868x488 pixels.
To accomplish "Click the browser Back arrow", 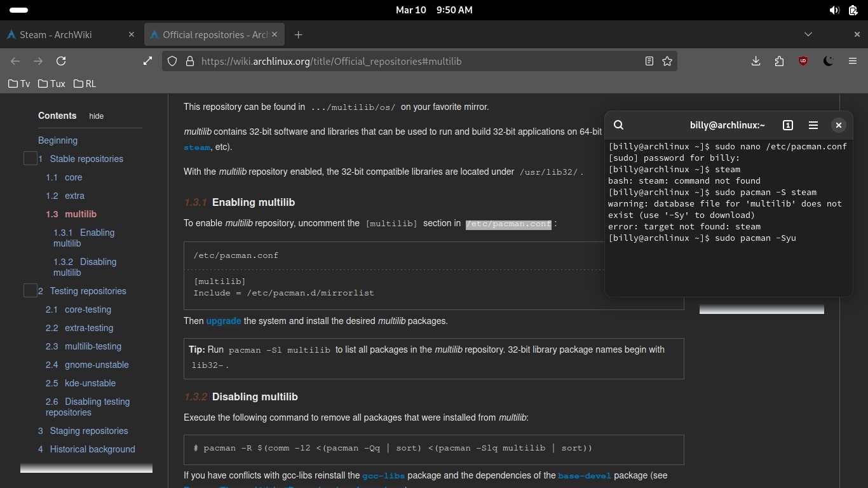I will point(15,61).
